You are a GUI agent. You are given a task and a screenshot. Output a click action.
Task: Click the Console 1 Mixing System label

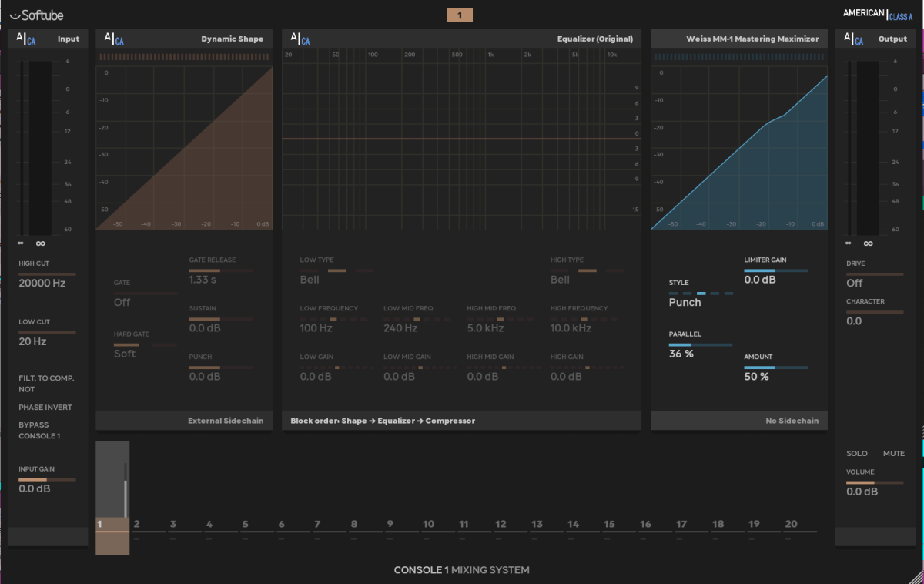pyautogui.click(x=461, y=570)
